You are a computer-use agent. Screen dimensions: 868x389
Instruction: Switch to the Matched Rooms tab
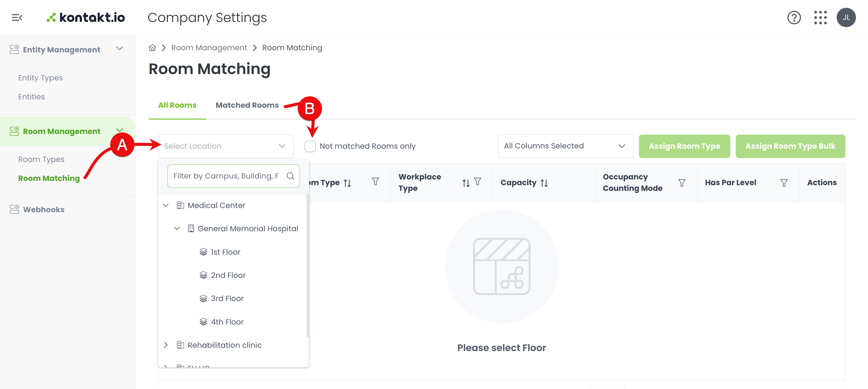247,105
